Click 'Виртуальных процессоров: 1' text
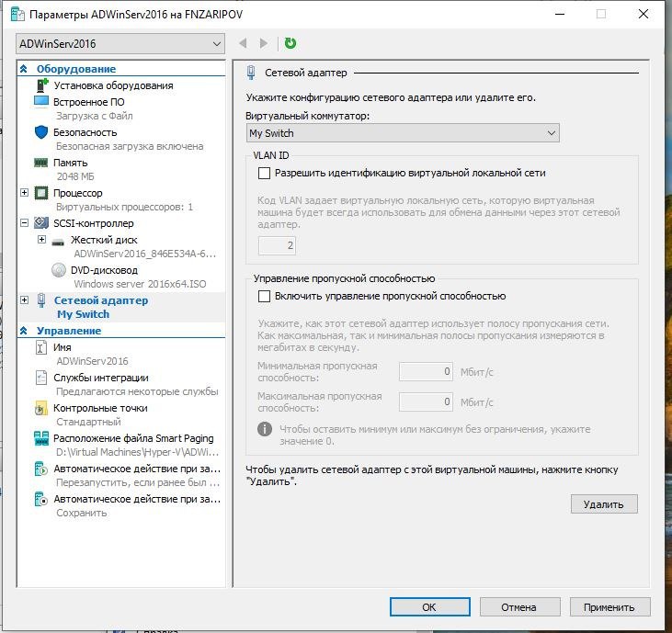The width and height of the screenshot is (672, 633). 124,207
